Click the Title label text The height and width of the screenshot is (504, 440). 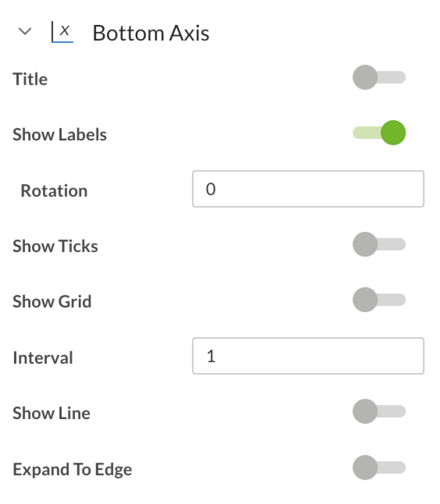point(30,79)
